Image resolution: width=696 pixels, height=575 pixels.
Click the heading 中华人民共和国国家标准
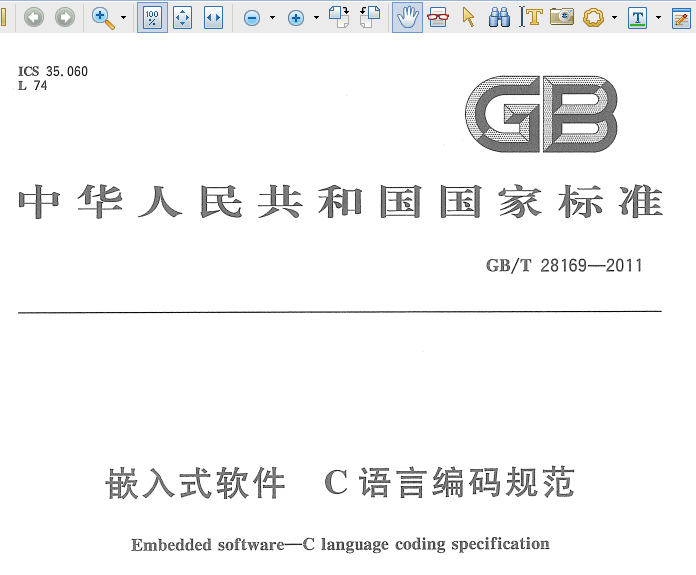tap(341, 202)
